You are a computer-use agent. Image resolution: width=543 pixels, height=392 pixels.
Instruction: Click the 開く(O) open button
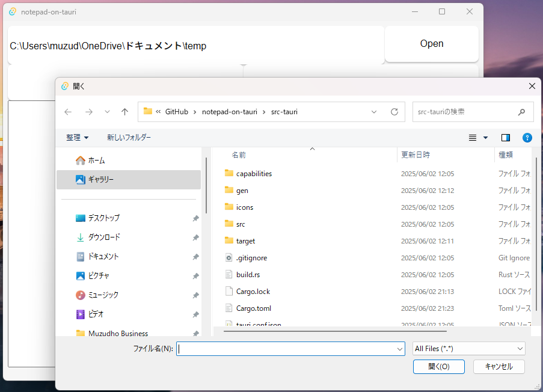point(439,367)
